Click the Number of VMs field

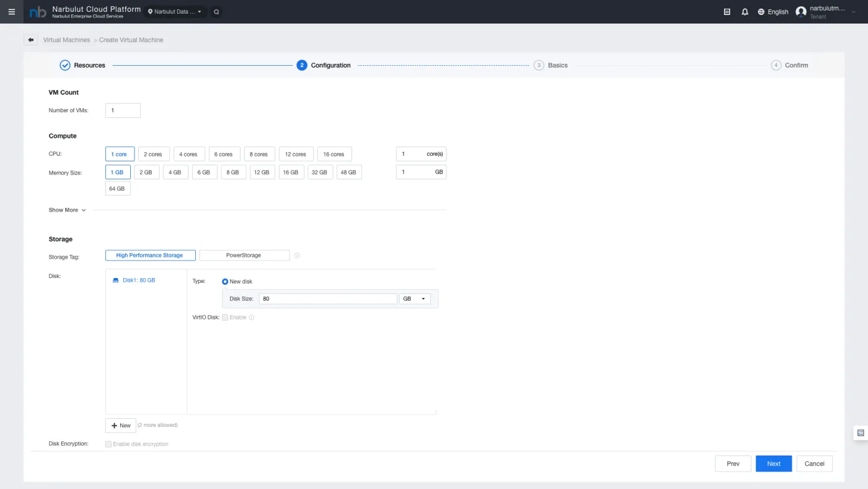tap(123, 110)
